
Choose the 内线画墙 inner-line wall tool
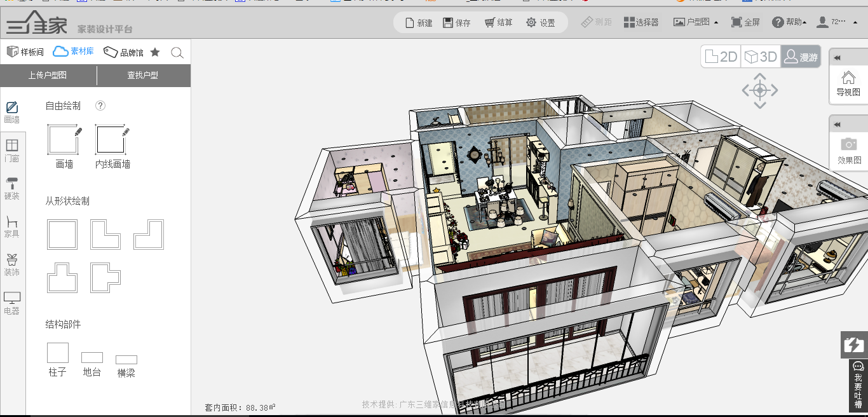112,147
